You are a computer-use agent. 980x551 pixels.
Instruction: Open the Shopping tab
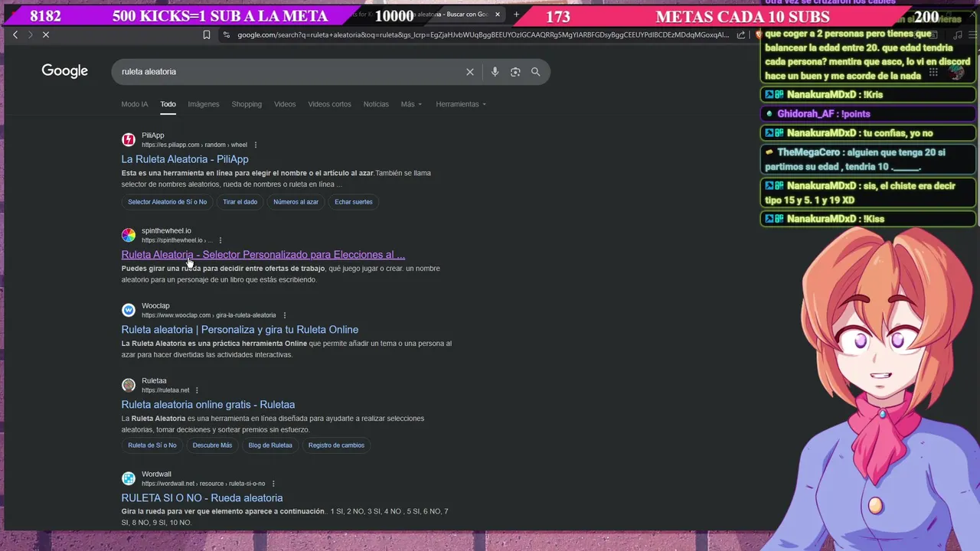tap(247, 104)
